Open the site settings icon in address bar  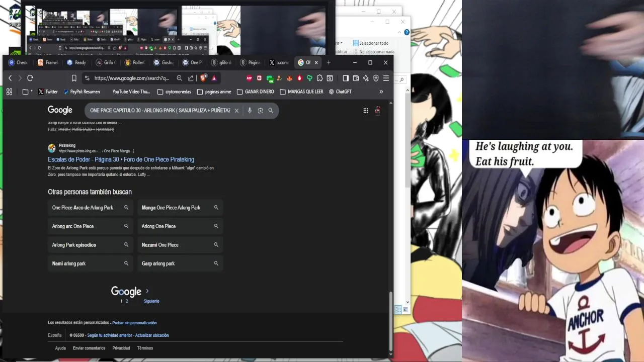pos(87,78)
